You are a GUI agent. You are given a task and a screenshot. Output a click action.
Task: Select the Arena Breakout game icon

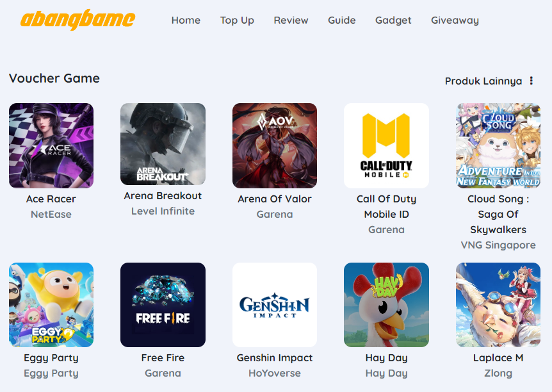pyautogui.click(x=163, y=144)
